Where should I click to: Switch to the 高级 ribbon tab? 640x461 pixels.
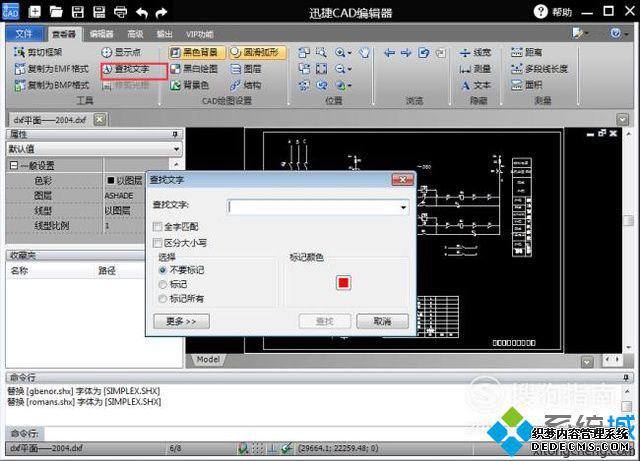(x=135, y=34)
